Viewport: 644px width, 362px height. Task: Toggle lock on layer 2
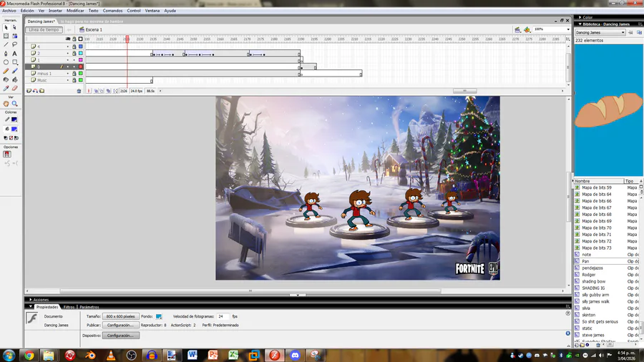click(74, 54)
